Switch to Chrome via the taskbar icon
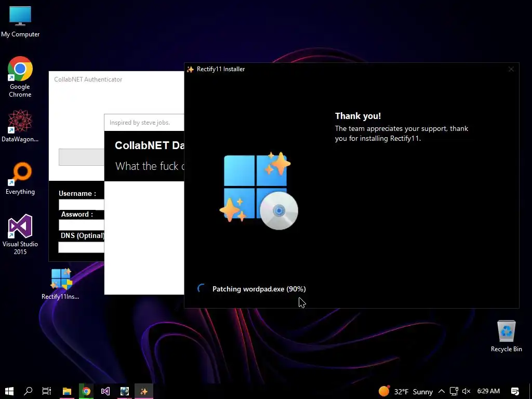532x399 pixels. pyautogui.click(x=86, y=391)
